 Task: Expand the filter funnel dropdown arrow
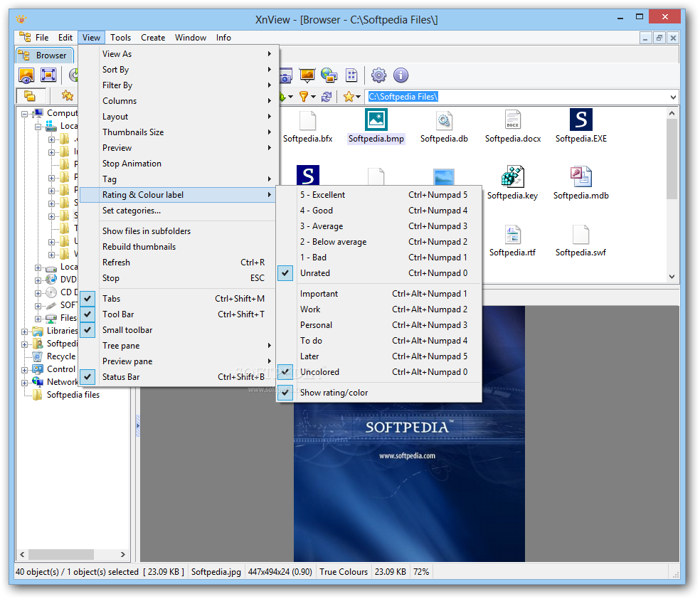[x=314, y=97]
